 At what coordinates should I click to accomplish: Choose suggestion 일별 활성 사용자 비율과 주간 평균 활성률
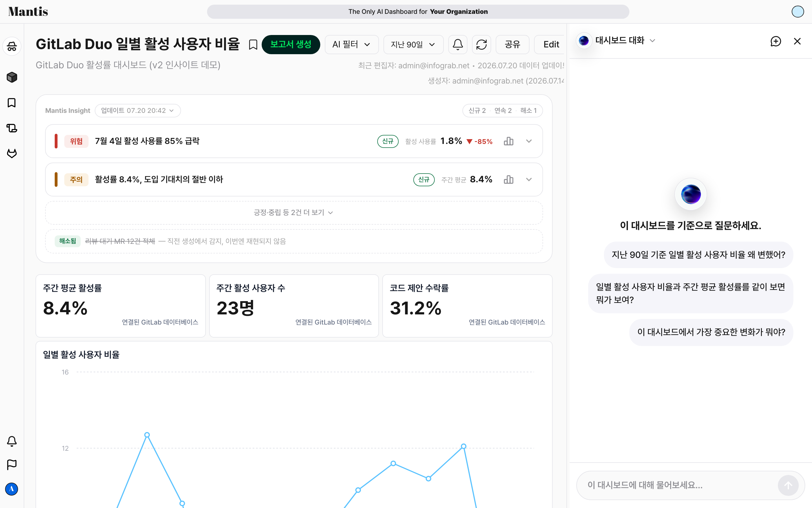click(x=690, y=293)
